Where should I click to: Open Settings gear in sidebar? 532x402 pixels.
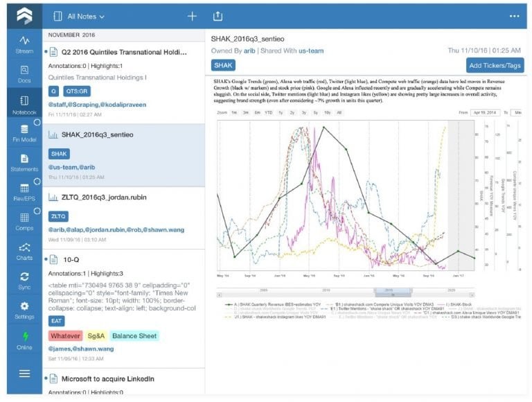pos(24,310)
